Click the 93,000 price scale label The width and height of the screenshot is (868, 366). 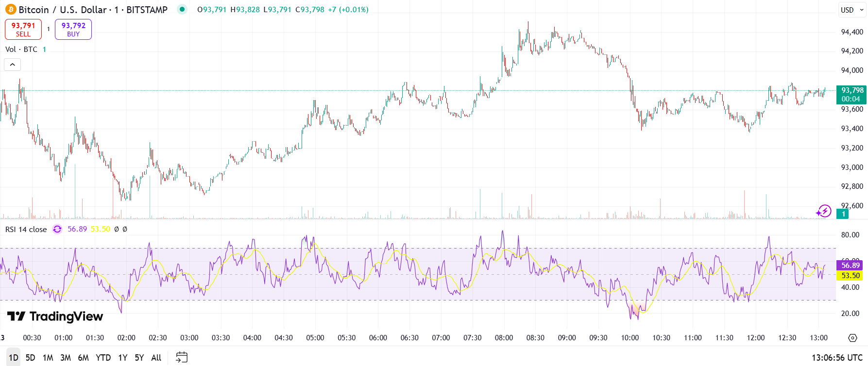(x=852, y=167)
